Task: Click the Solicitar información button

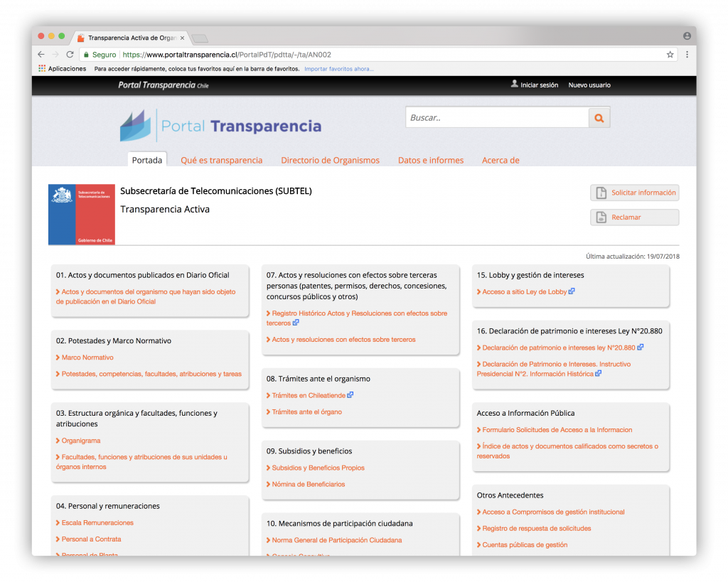Action: click(635, 193)
